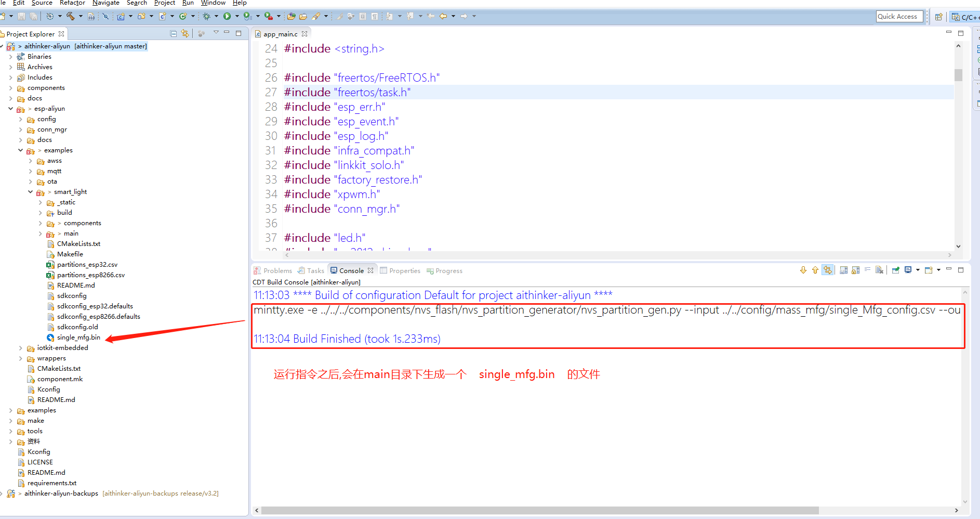This screenshot has height=519, width=980.
Task: Select the Makefile under smart_light
Action: [70, 254]
